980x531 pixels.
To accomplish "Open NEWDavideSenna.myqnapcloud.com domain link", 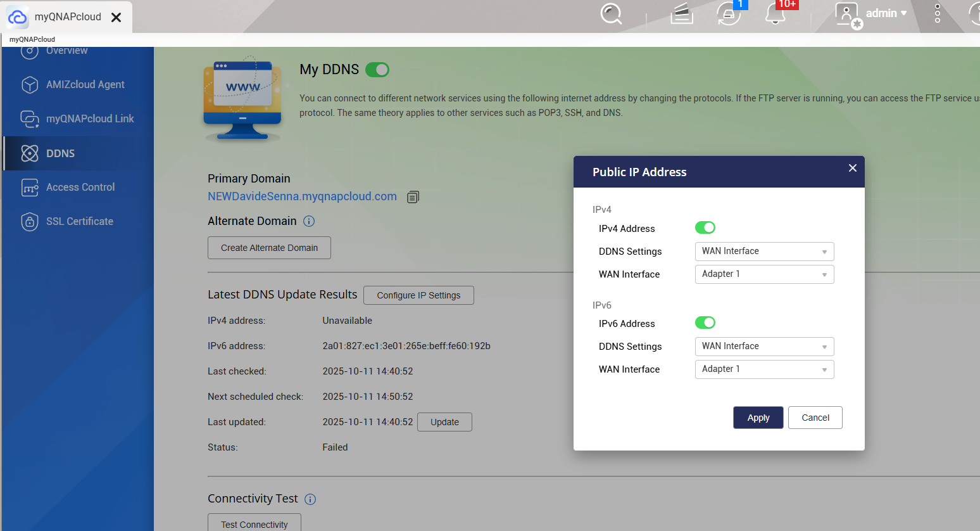I will [302, 196].
